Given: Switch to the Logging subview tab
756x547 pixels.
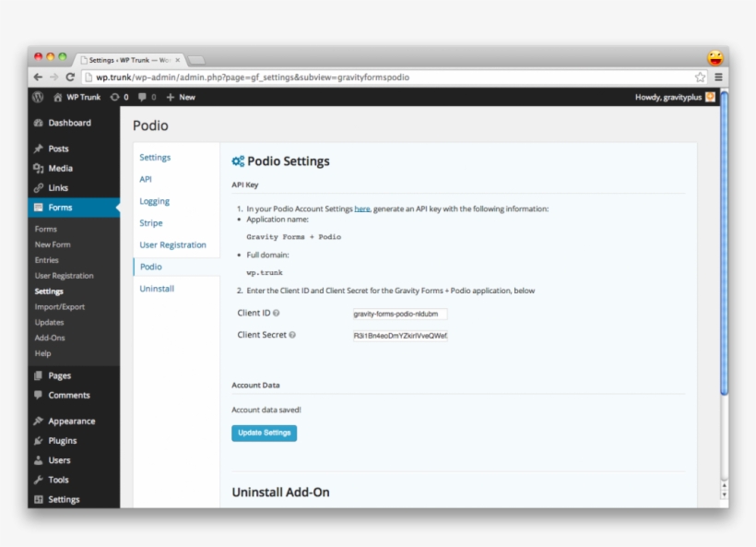Looking at the screenshot, I should pos(154,201).
